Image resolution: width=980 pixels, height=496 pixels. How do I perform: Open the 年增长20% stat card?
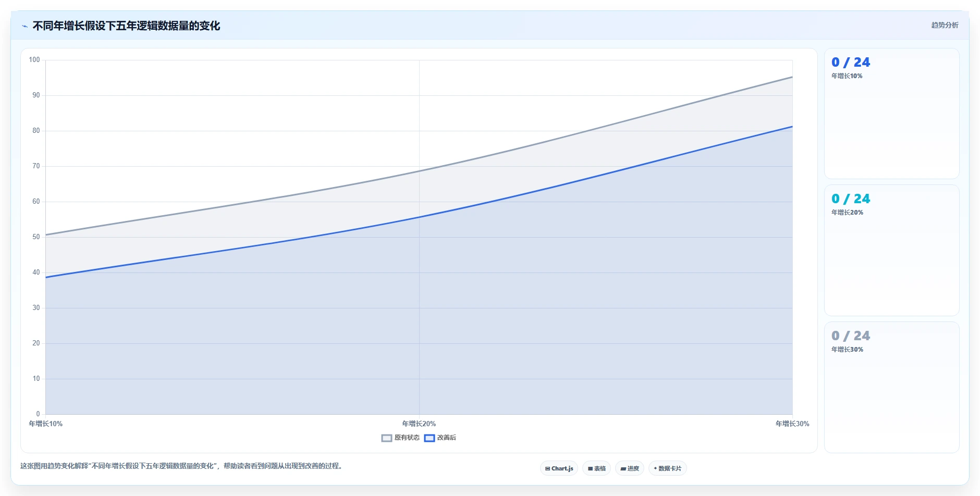891,250
